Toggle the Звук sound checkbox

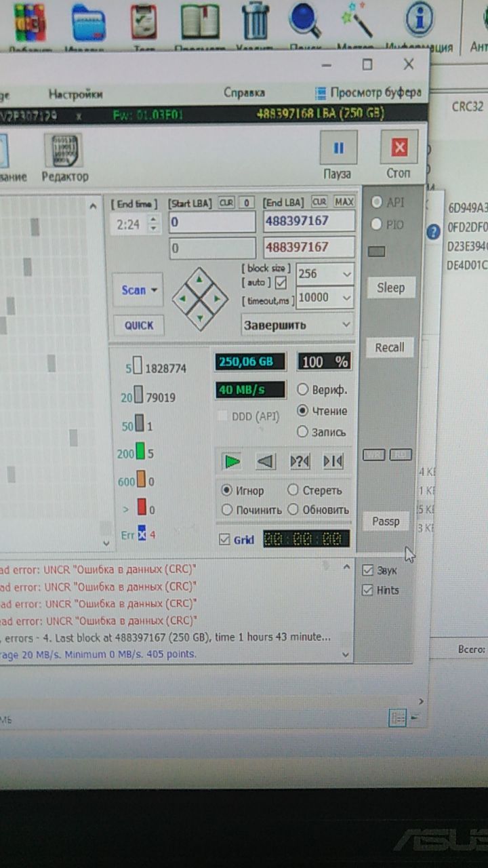pos(368,570)
